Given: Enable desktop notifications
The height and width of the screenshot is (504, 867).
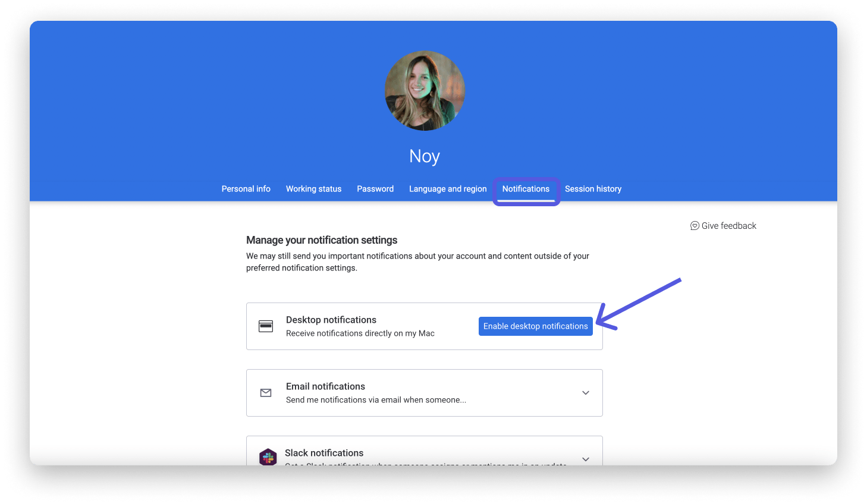Looking at the screenshot, I should 535,326.
